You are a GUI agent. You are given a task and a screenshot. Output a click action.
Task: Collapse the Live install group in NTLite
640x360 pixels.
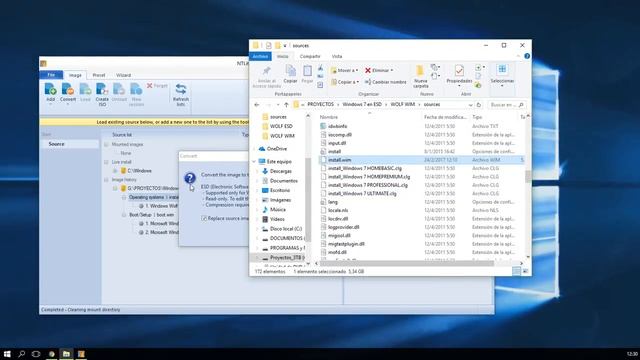point(107,162)
